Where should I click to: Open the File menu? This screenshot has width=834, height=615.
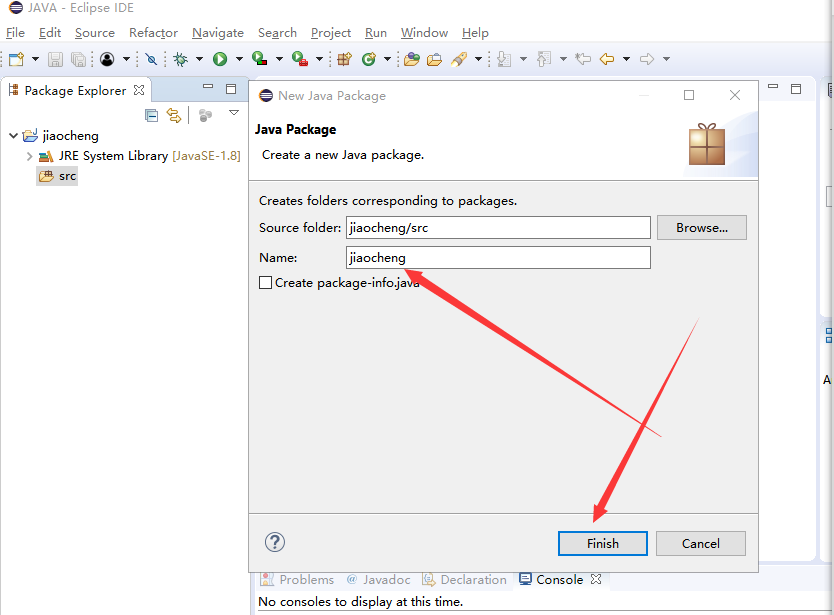(x=15, y=33)
